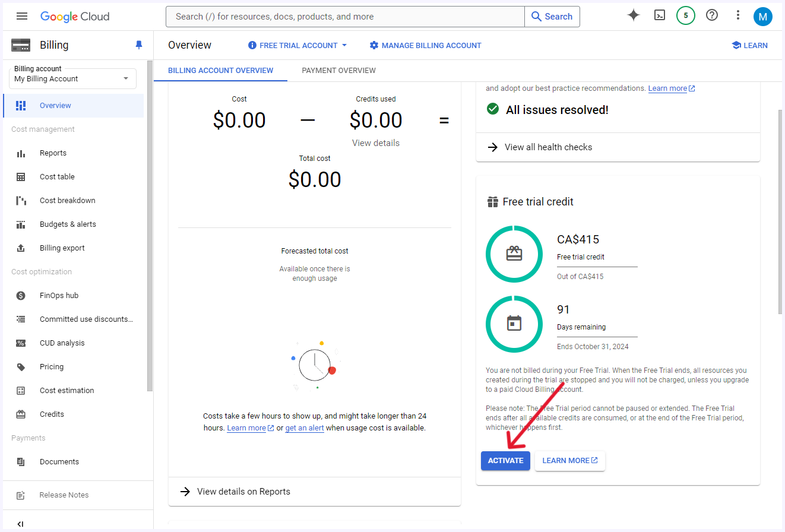Click the Search button
The width and height of the screenshot is (785, 532).
tap(552, 17)
